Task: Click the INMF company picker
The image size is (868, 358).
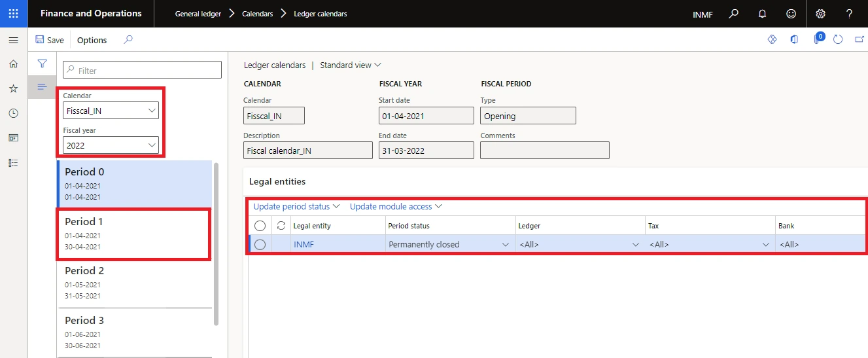Action: point(703,14)
